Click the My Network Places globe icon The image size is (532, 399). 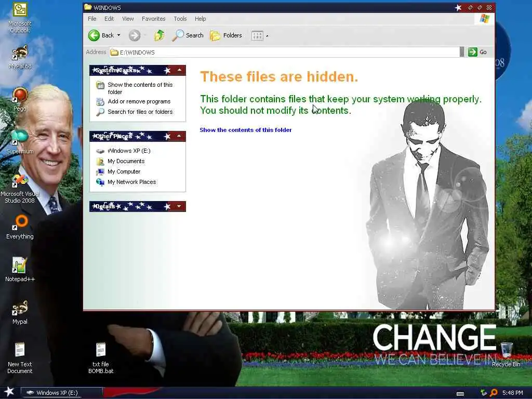pyautogui.click(x=100, y=182)
